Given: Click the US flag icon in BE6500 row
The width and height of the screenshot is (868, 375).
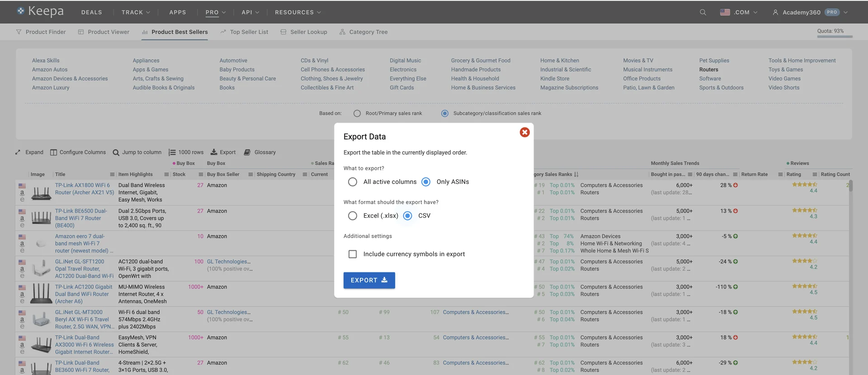Looking at the screenshot, I should click(x=22, y=211).
